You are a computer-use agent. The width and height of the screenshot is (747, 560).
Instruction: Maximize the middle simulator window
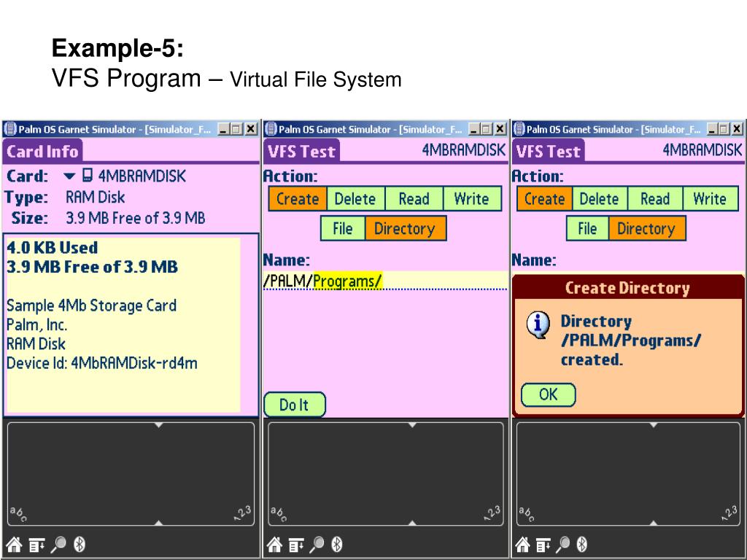coord(487,129)
